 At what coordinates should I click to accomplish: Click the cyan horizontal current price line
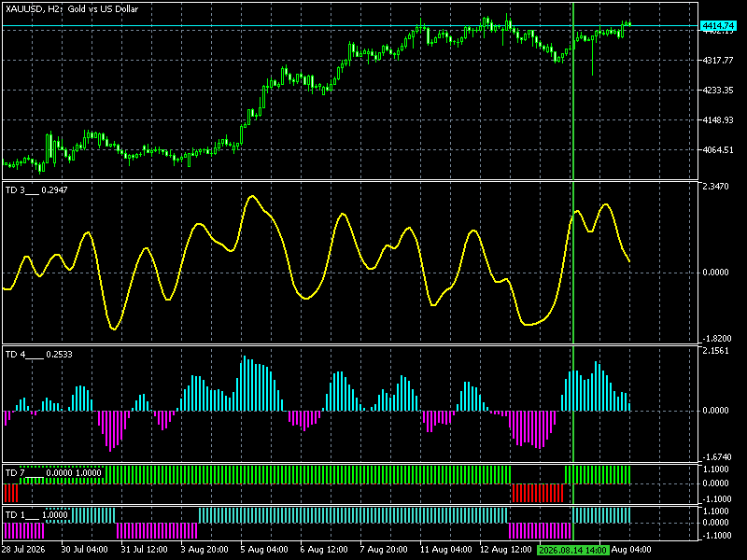click(350, 26)
